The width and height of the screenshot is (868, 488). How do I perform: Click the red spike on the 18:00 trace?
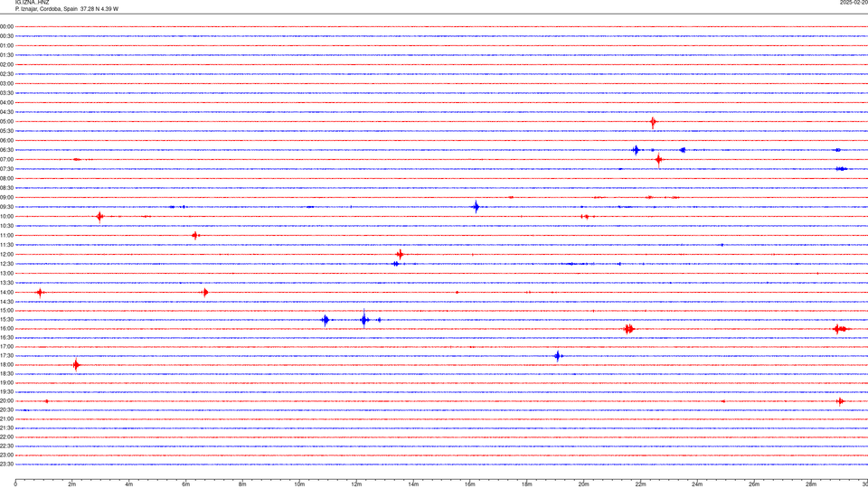pos(76,364)
